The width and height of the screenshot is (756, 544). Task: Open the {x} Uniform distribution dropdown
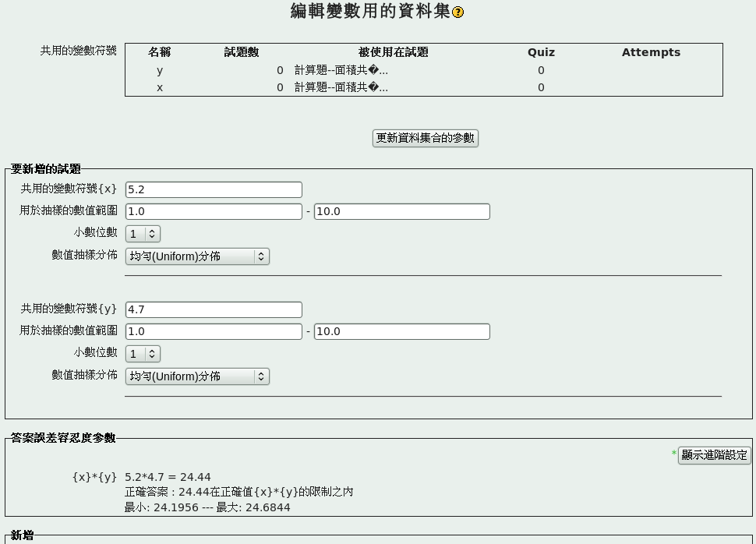click(x=197, y=256)
